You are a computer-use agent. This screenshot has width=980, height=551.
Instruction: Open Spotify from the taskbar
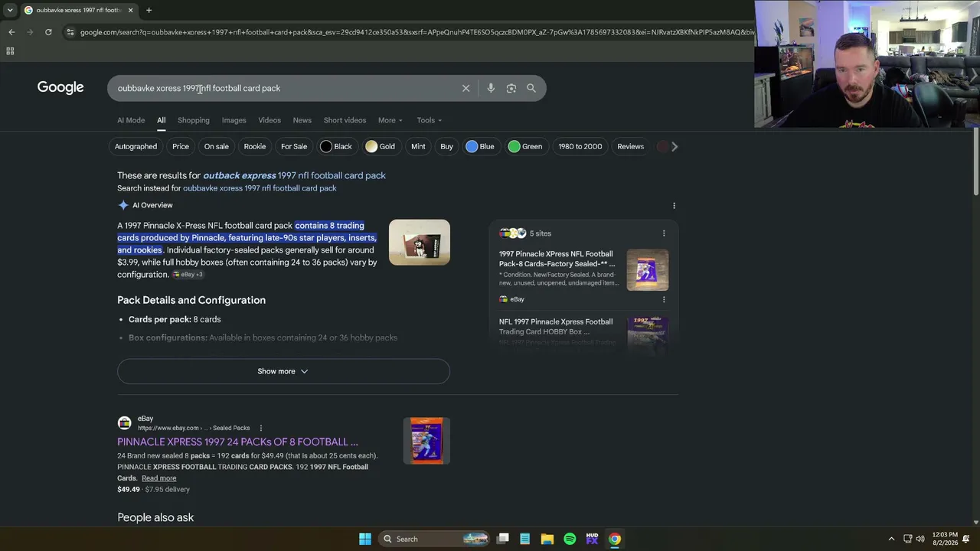(x=570, y=539)
